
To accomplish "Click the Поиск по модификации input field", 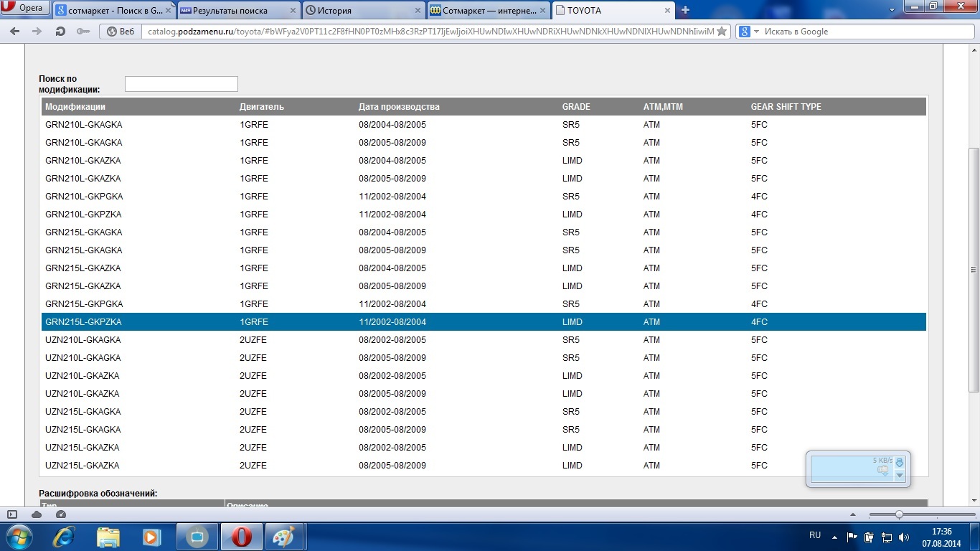I will point(181,84).
